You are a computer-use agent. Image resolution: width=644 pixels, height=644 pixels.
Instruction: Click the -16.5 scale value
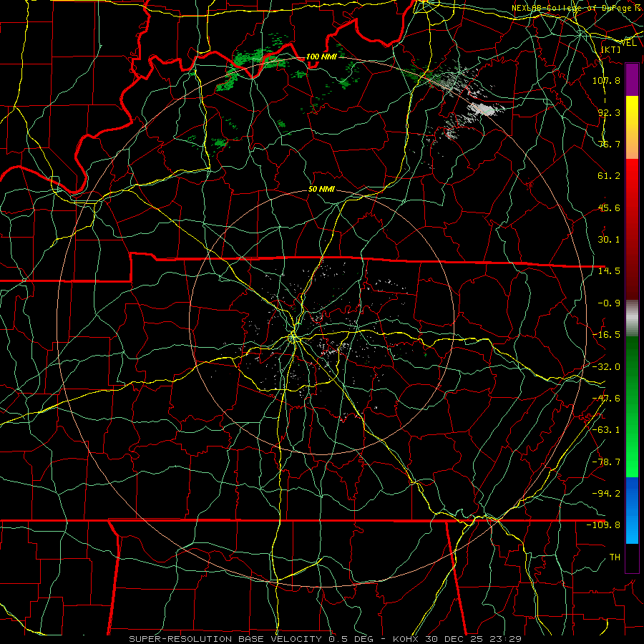point(606,335)
